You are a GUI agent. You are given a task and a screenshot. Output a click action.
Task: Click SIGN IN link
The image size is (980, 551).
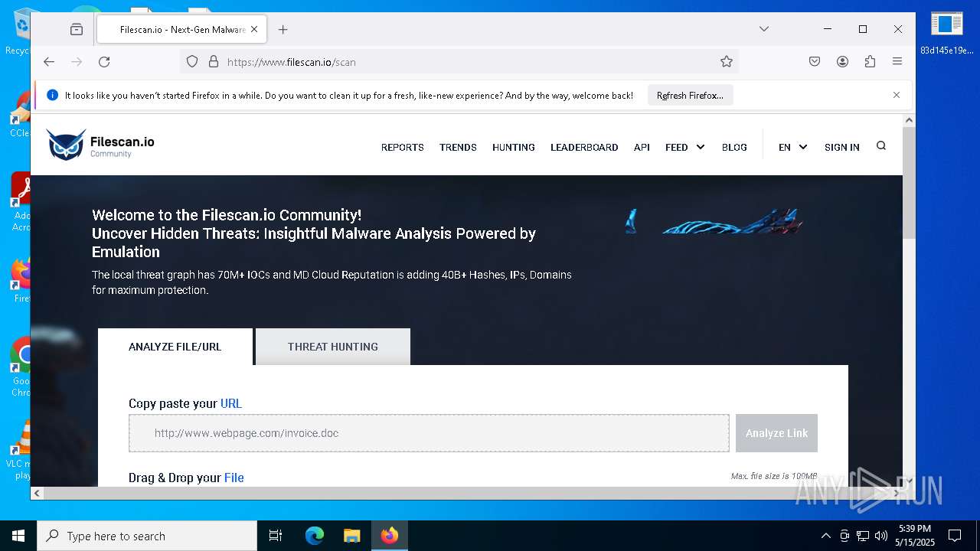click(x=842, y=147)
